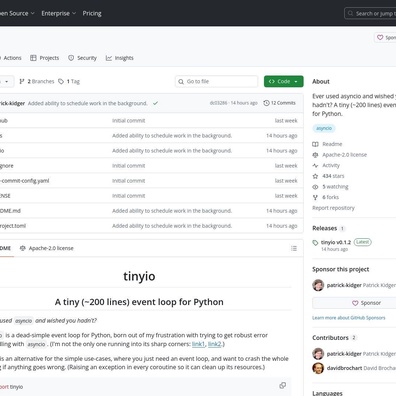Viewport: 396px width, 396px height.
Task: Open the branch selector dropdown
Action: tap(7, 81)
